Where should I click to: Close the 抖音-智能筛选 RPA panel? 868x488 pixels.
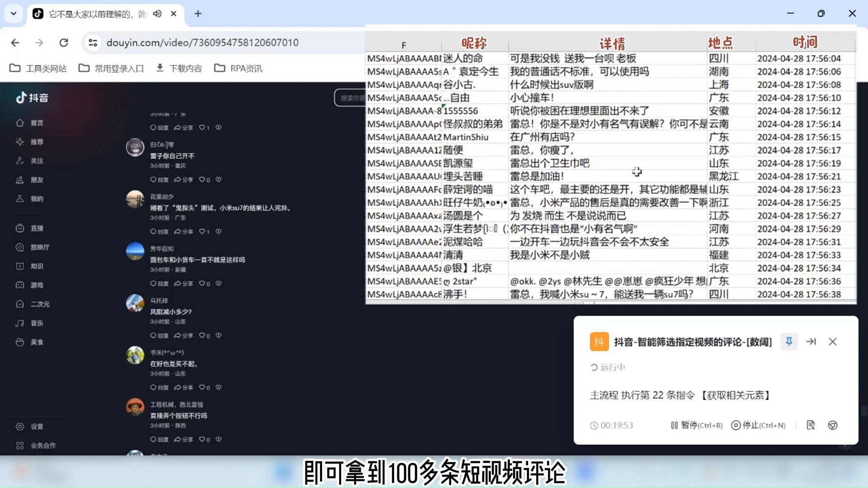coord(833,342)
